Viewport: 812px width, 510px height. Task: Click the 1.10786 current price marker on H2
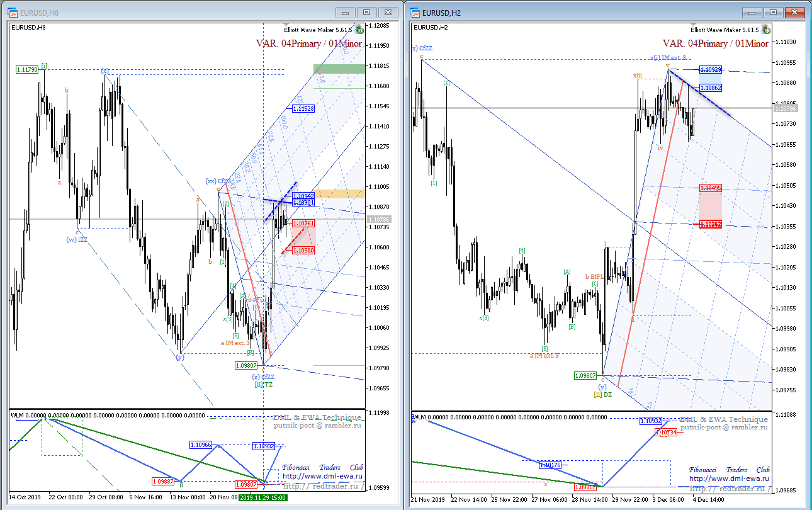786,109
